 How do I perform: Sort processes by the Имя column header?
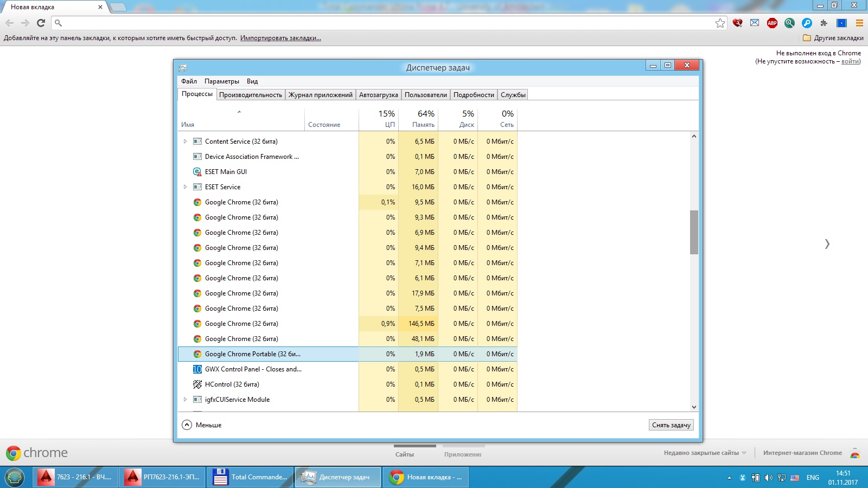coord(241,119)
